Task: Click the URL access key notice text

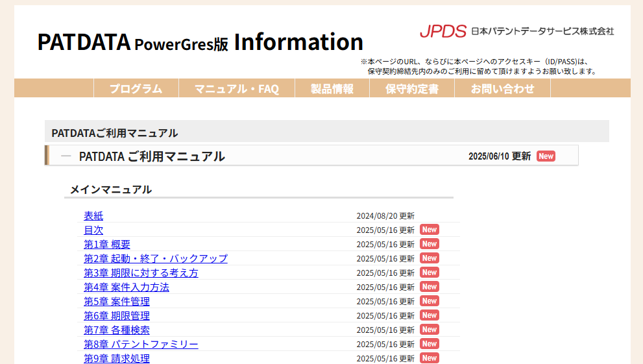Action: (x=479, y=66)
